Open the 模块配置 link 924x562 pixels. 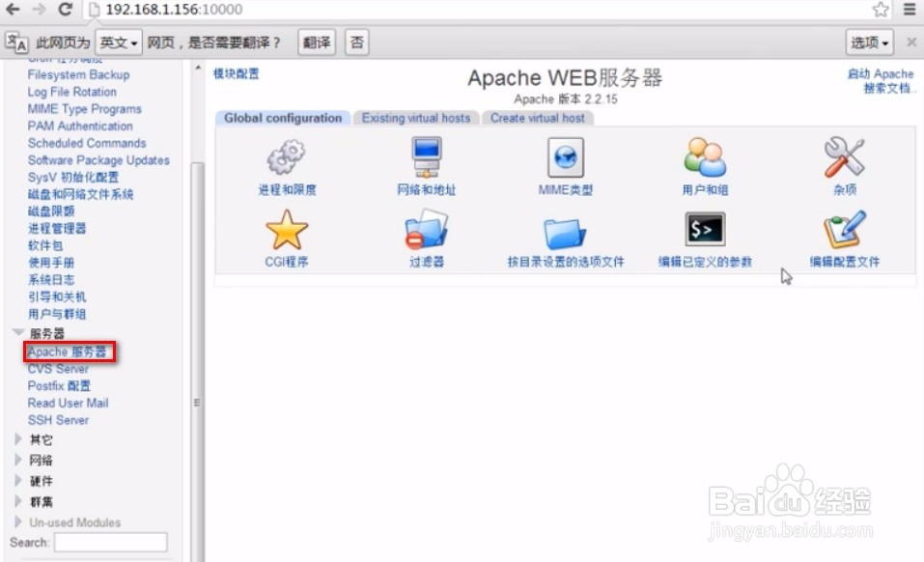(236, 73)
